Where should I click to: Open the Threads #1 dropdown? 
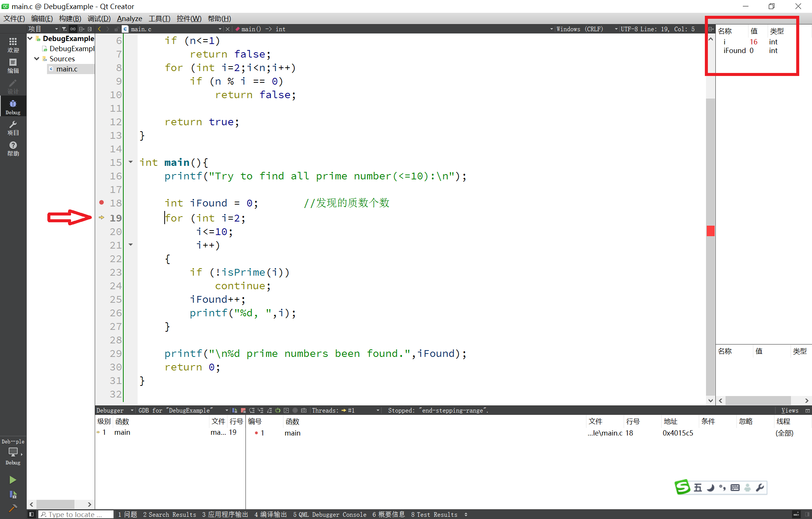click(345, 410)
